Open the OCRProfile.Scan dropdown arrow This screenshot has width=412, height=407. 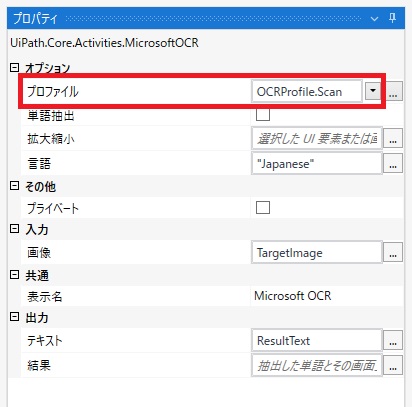click(373, 91)
